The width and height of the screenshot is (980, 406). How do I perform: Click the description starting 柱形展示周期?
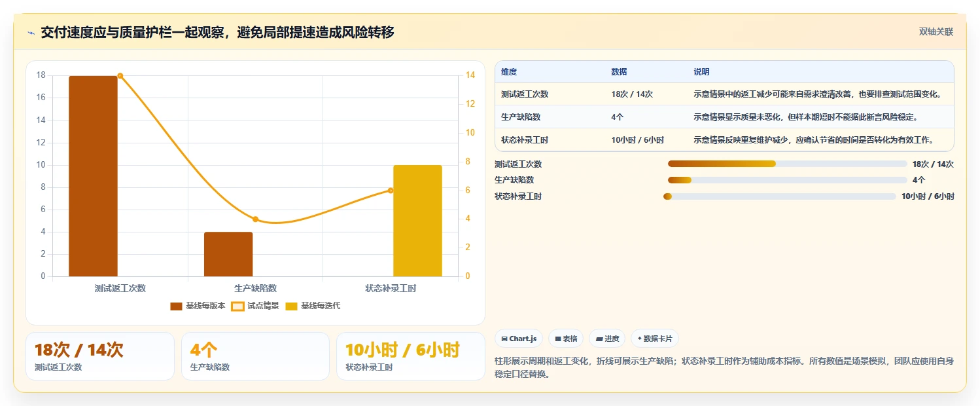click(x=725, y=367)
